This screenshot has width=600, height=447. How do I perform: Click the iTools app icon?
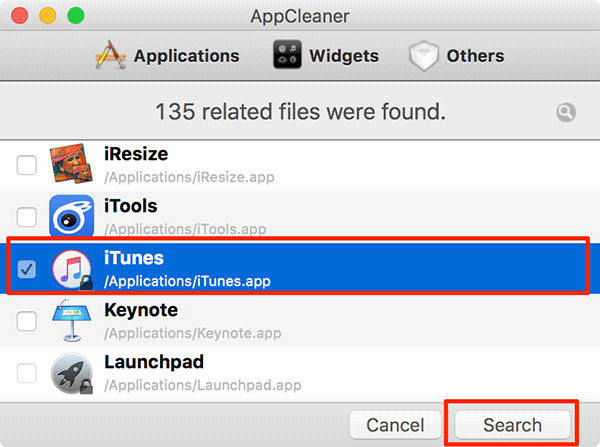tap(72, 216)
